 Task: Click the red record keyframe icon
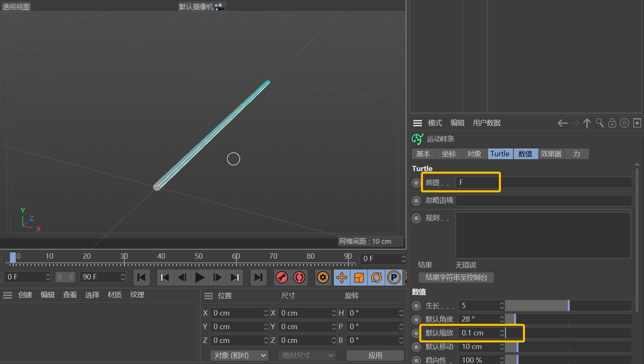[x=282, y=277]
